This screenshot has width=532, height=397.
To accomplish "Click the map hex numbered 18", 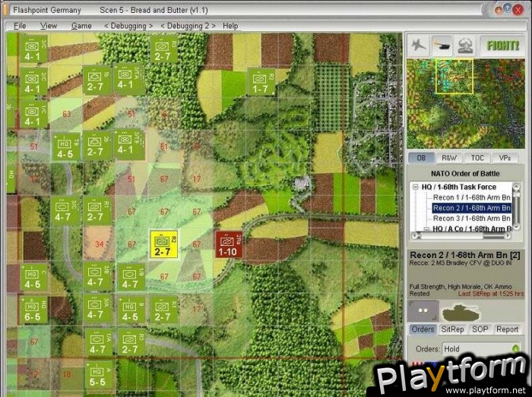I will click(x=67, y=374).
